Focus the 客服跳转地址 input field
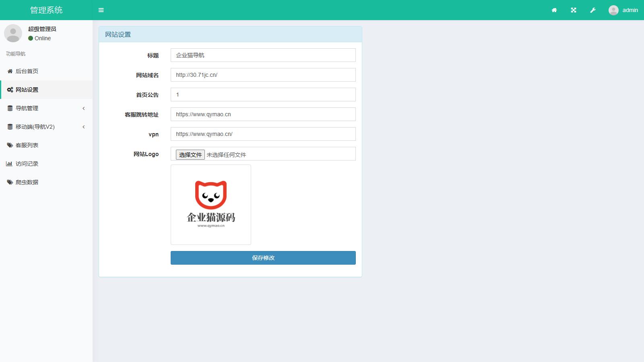 (x=263, y=114)
